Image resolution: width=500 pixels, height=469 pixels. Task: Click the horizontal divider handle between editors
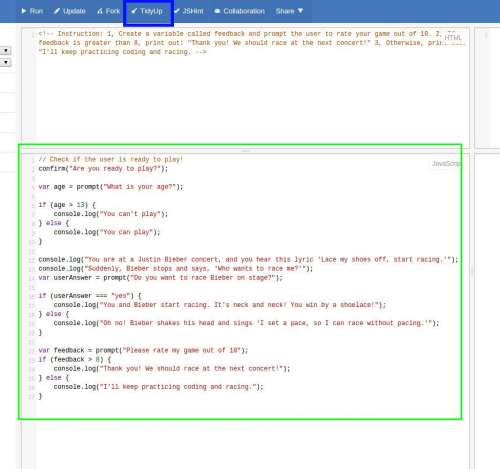246,151
